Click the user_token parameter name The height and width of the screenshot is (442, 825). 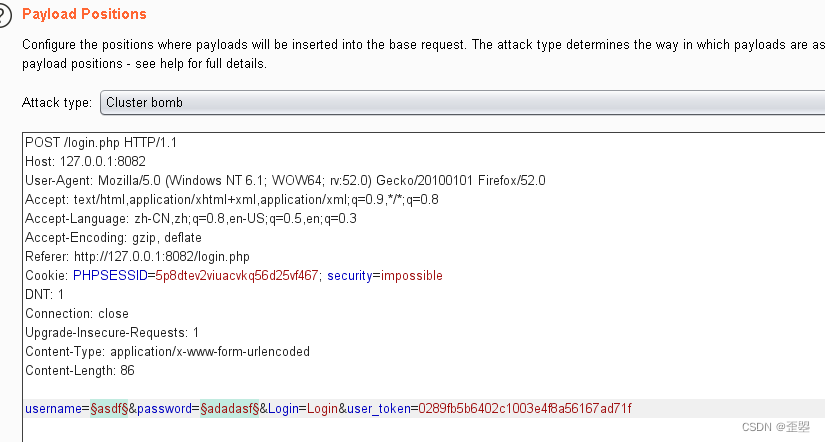(x=378, y=408)
